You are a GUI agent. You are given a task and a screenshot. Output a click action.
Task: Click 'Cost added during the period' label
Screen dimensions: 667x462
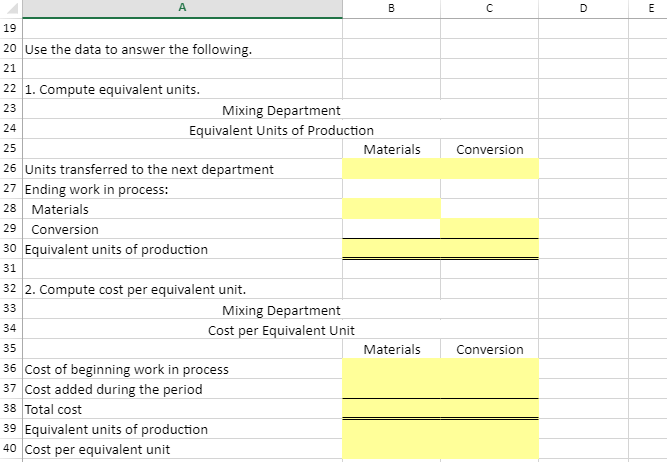(114, 389)
